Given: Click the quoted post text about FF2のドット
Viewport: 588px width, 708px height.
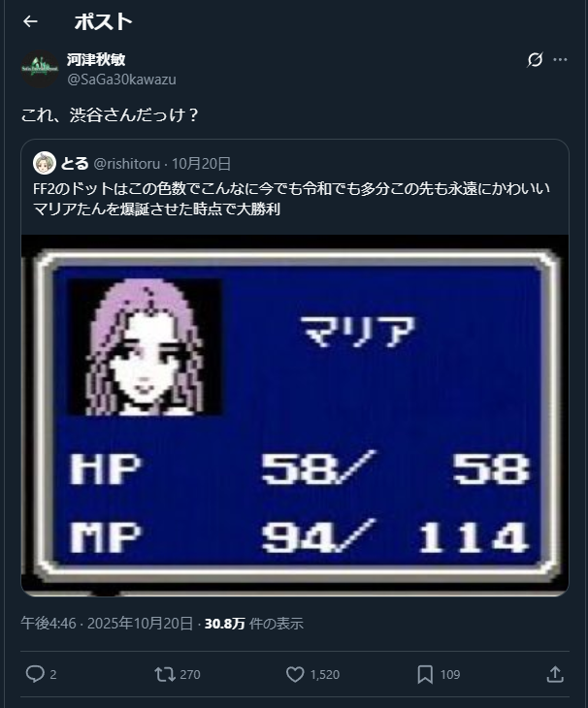Looking at the screenshot, I should pos(291,199).
